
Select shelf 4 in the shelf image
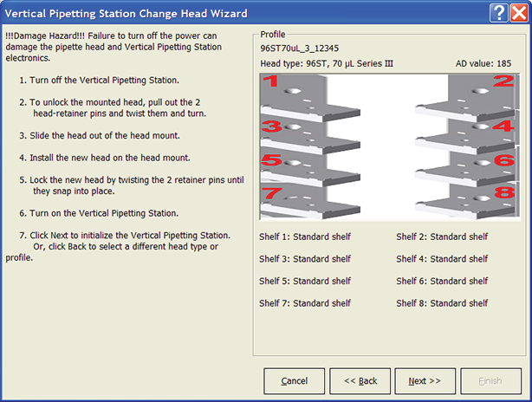click(472, 132)
